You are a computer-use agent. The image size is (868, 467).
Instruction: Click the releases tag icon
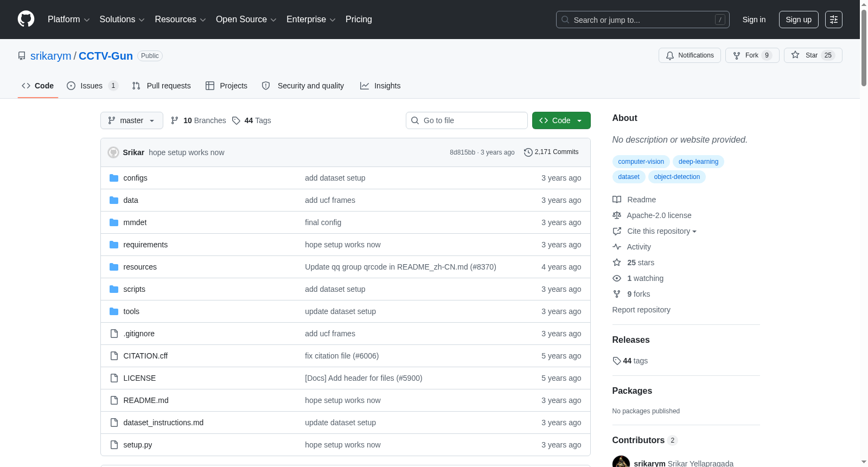click(x=617, y=361)
